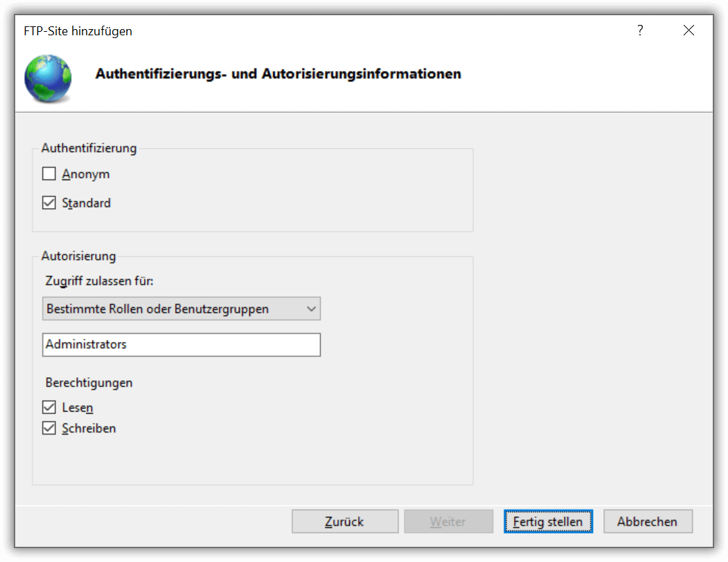The image size is (728, 562).
Task: Open the 'Zugriff zulassen für' dropdown
Action: pyautogui.click(x=181, y=309)
